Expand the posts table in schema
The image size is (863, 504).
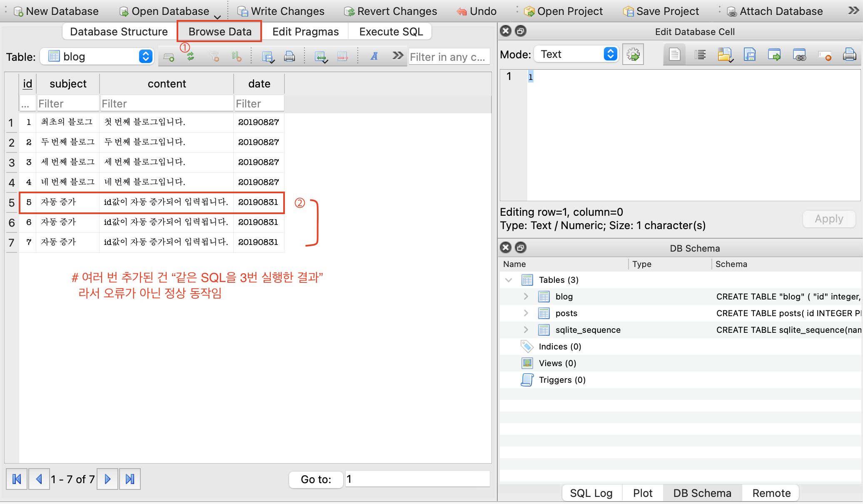pyautogui.click(x=526, y=313)
